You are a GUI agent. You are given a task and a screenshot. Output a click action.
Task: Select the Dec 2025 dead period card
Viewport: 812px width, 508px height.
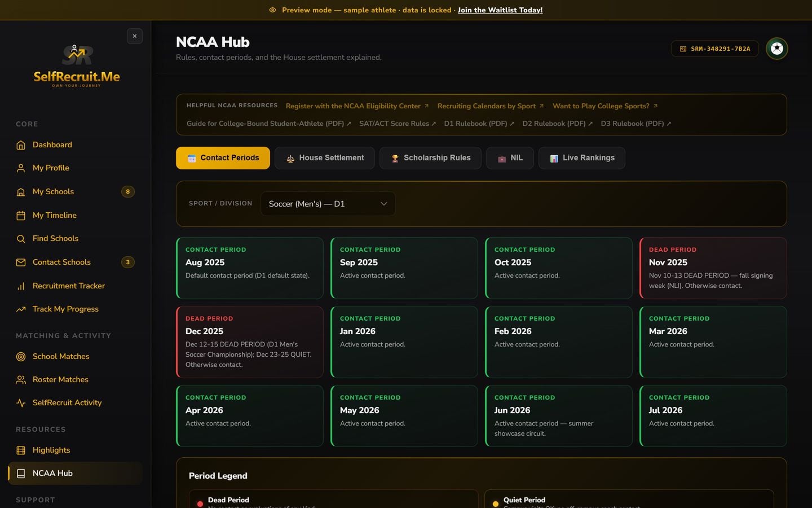pos(250,342)
